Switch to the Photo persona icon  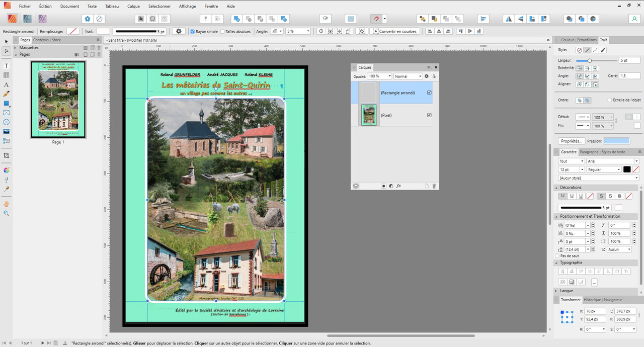pyautogui.click(x=43, y=19)
